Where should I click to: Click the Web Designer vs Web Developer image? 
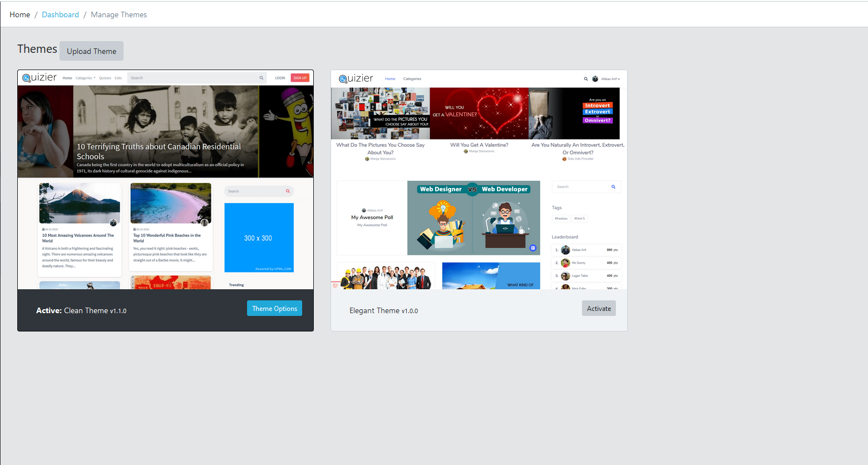474,217
